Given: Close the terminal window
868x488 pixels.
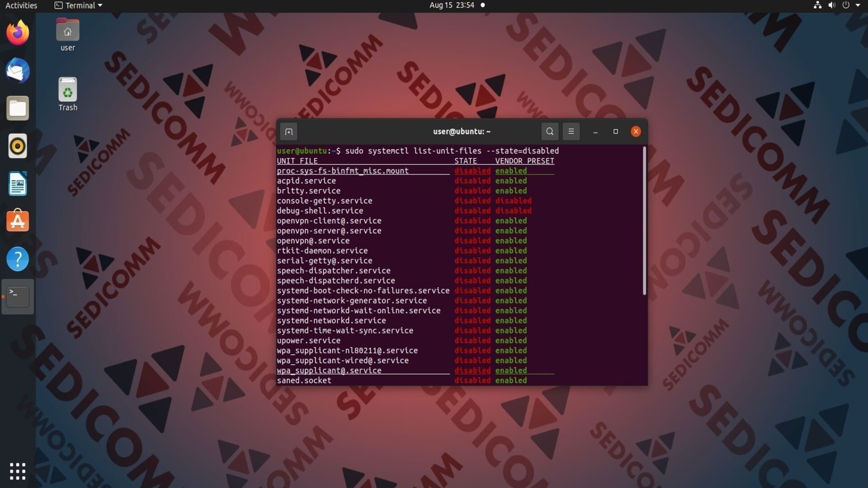Looking at the screenshot, I should (636, 131).
